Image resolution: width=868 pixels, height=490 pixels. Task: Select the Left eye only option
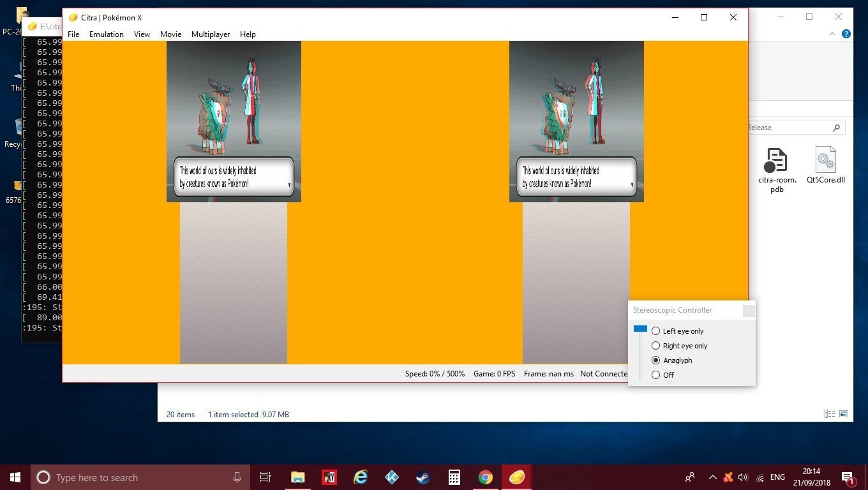(678, 331)
